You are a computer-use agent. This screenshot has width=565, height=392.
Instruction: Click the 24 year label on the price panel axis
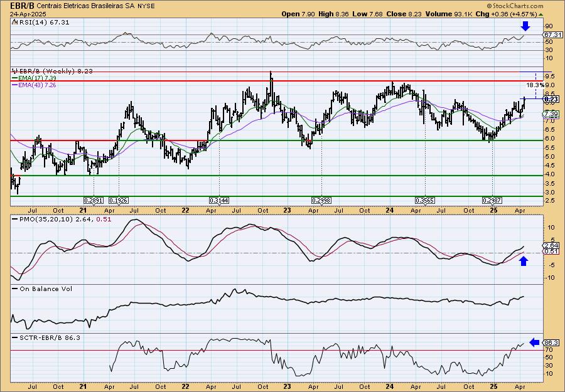coord(390,210)
